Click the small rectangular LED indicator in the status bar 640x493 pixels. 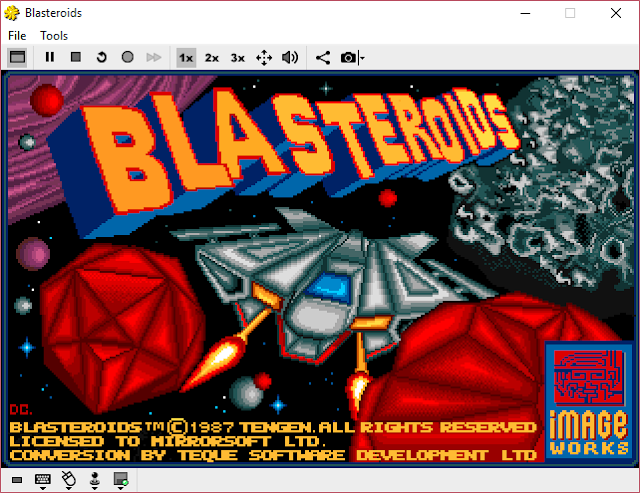(17, 480)
